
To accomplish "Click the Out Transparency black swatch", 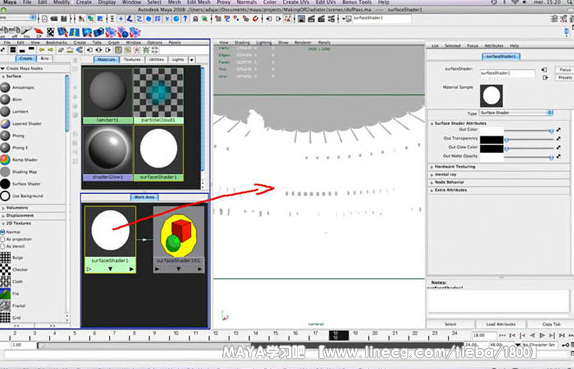I will (x=492, y=139).
